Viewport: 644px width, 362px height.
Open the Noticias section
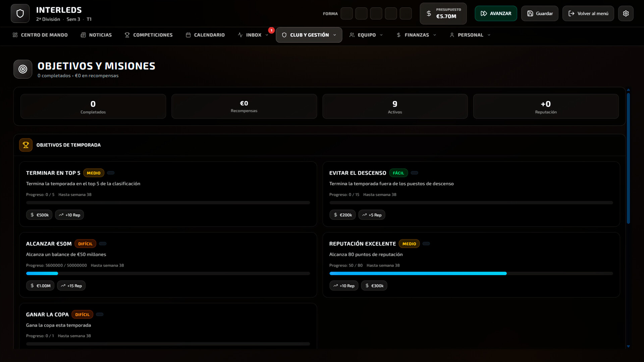[96, 35]
